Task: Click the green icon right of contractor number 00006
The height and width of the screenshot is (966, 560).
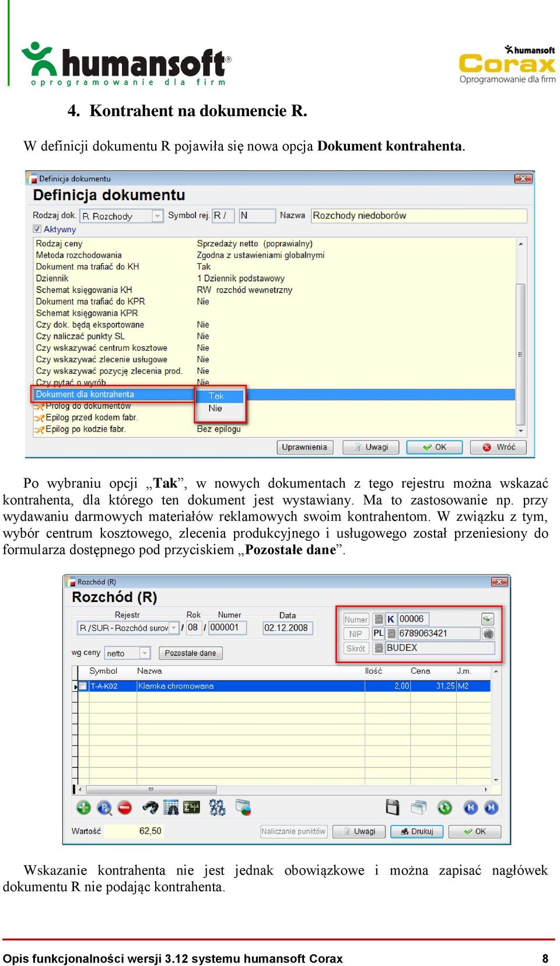Action: coord(488,619)
